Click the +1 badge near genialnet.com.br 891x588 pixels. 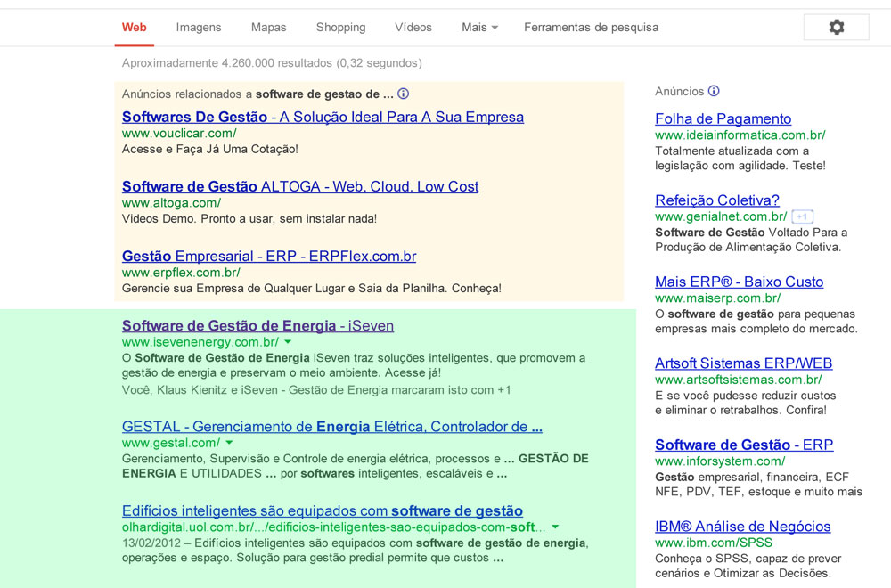(x=802, y=216)
